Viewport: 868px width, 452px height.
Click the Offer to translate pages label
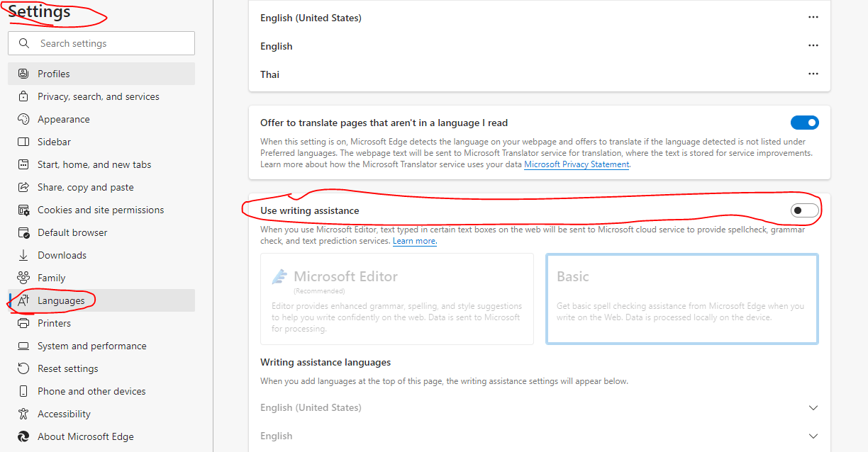(x=384, y=123)
